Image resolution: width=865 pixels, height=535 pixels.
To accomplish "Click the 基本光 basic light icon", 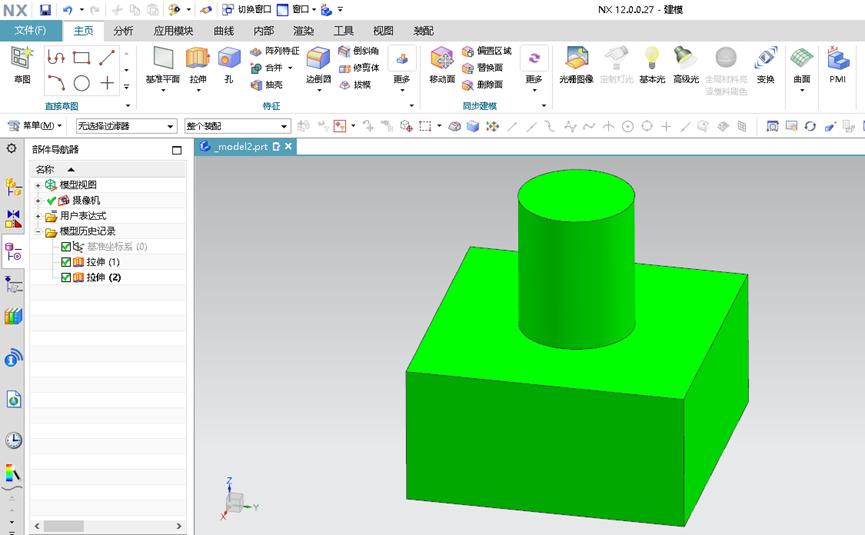I will coord(652,65).
